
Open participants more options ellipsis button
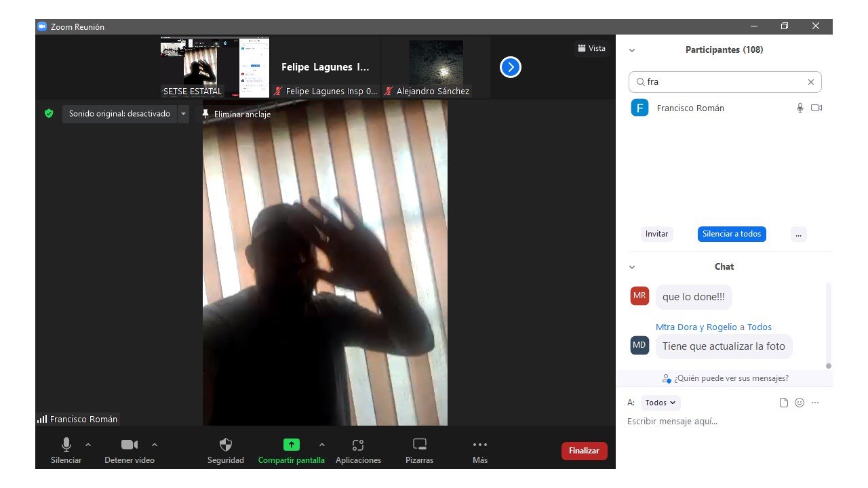(x=798, y=234)
